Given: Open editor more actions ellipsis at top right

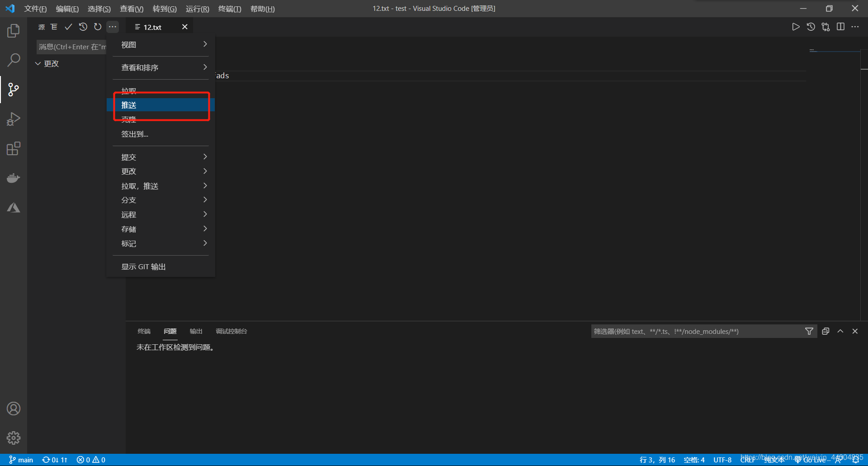Looking at the screenshot, I should pyautogui.click(x=855, y=27).
